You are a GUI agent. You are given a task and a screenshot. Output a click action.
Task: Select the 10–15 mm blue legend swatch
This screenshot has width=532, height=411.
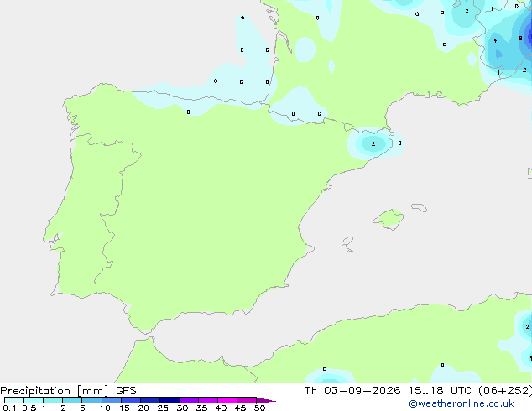pos(111,400)
